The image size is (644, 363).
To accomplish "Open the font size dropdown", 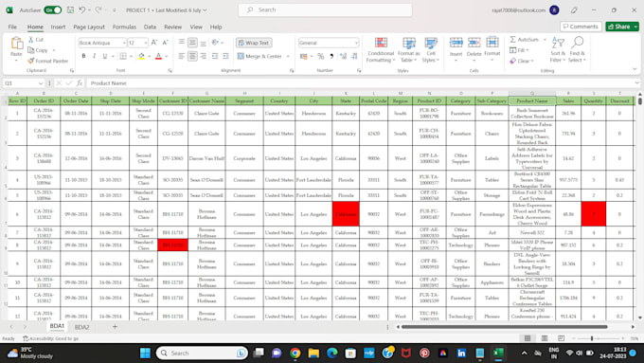I will click(146, 43).
